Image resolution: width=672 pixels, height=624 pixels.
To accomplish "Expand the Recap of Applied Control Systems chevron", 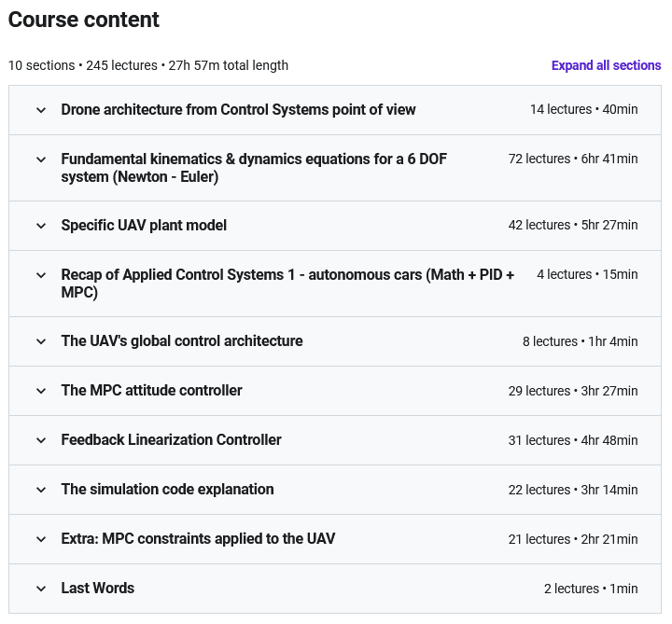I will (x=41, y=275).
